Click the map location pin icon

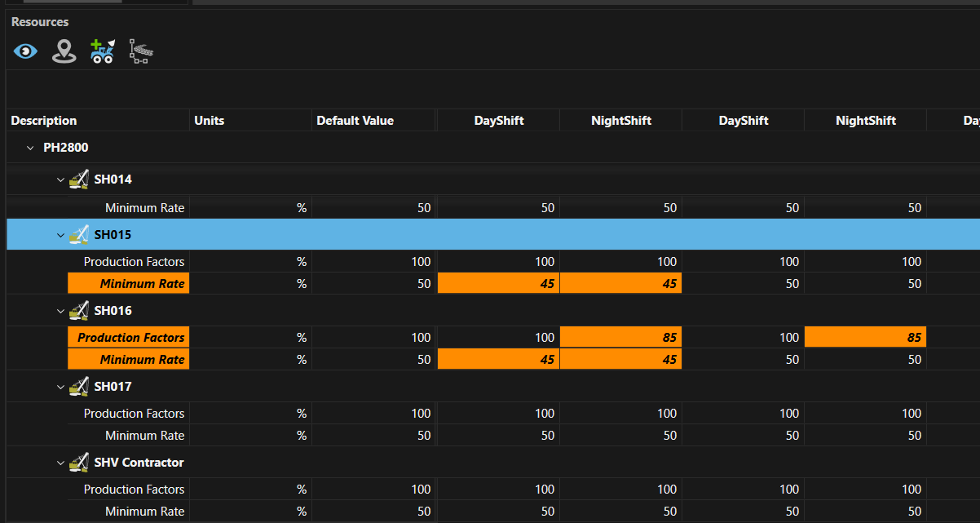point(64,52)
